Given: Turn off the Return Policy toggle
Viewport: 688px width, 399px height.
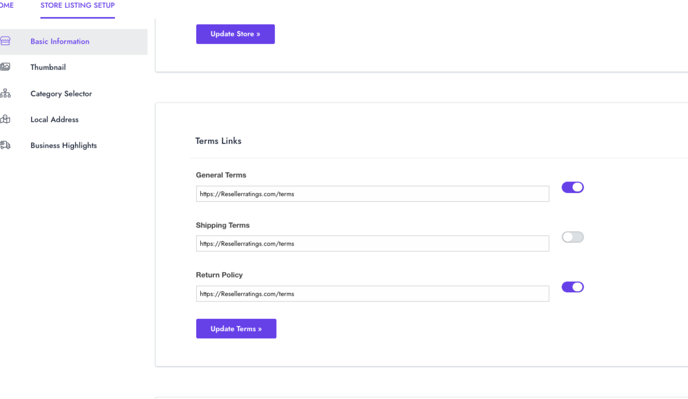Looking at the screenshot, I should (x=573, y=287).
